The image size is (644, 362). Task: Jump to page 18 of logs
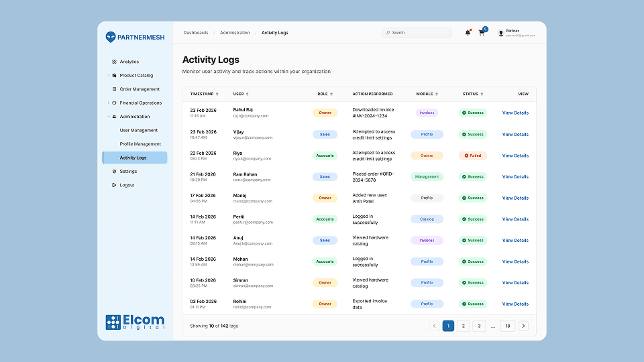pyautogui.click(x=508, y=326)
